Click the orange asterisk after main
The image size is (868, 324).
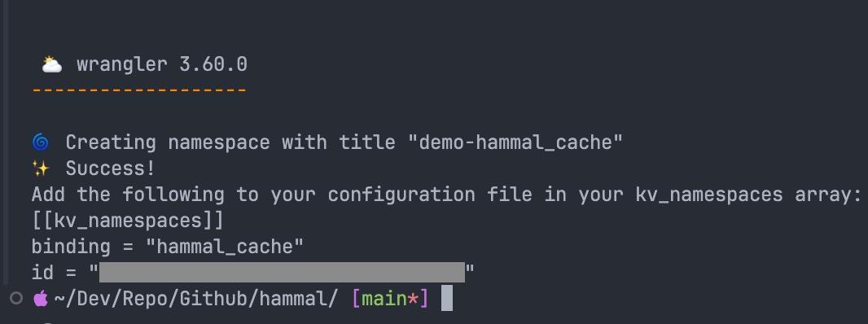(413, 299)
